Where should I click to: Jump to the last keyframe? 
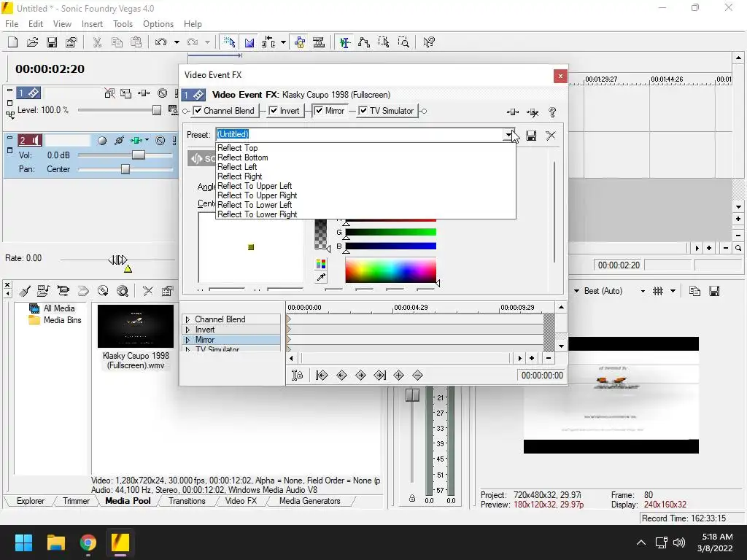click(379, 376)
